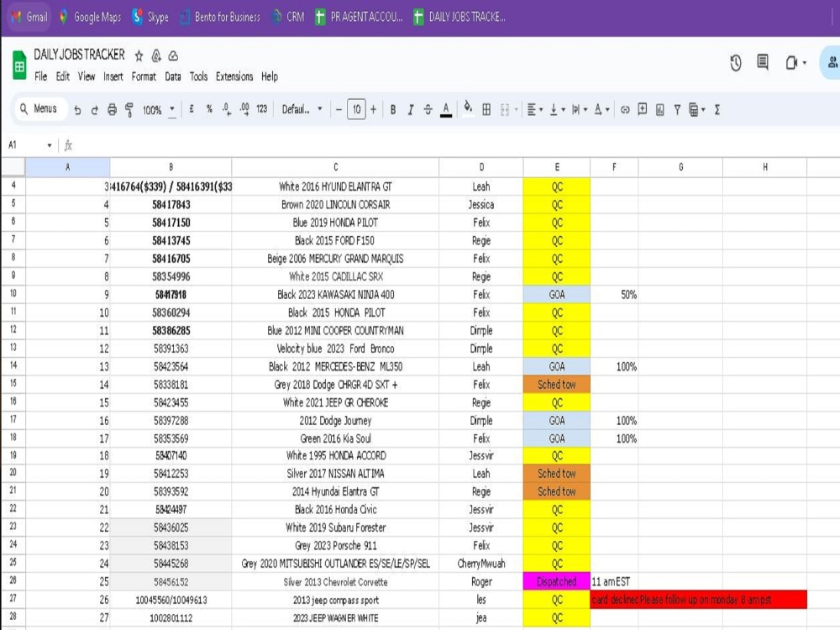This screenshot has height=630, width=840.
Task: Click the move document folder icon
Action: (156, 55)
